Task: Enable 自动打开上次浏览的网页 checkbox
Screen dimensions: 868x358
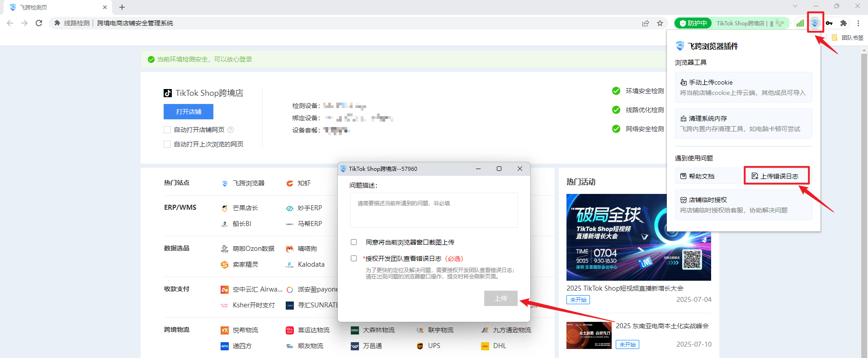Action: pos(167,144)
